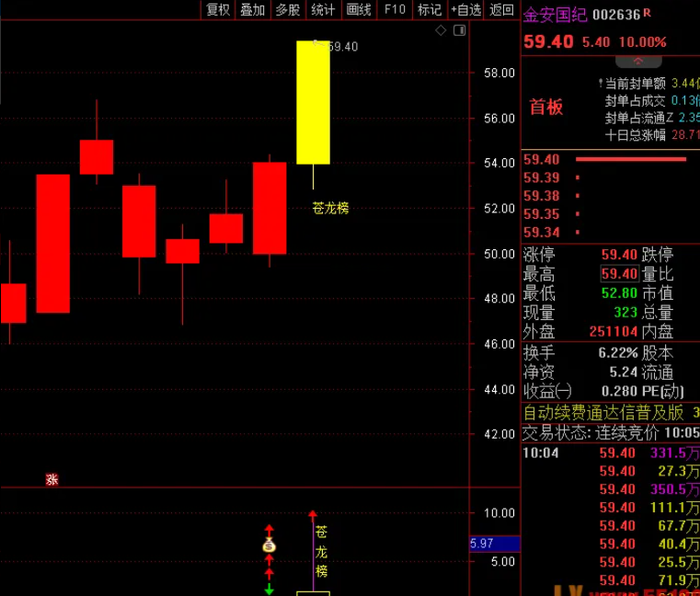Select the 10:04 trade row with 331.5万

point(610,453)
